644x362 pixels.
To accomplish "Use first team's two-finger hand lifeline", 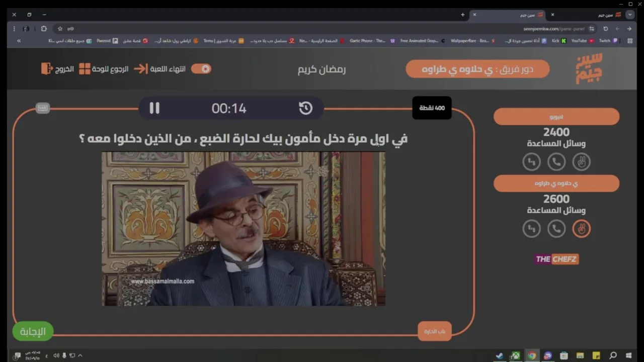I will (x=582, y=162).
